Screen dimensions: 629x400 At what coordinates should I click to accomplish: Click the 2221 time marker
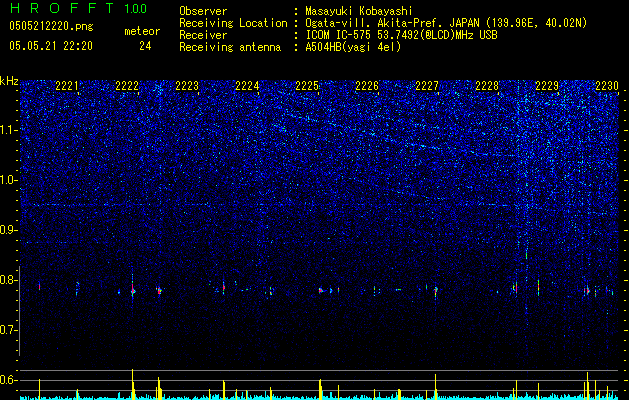[x=67, y=86]
